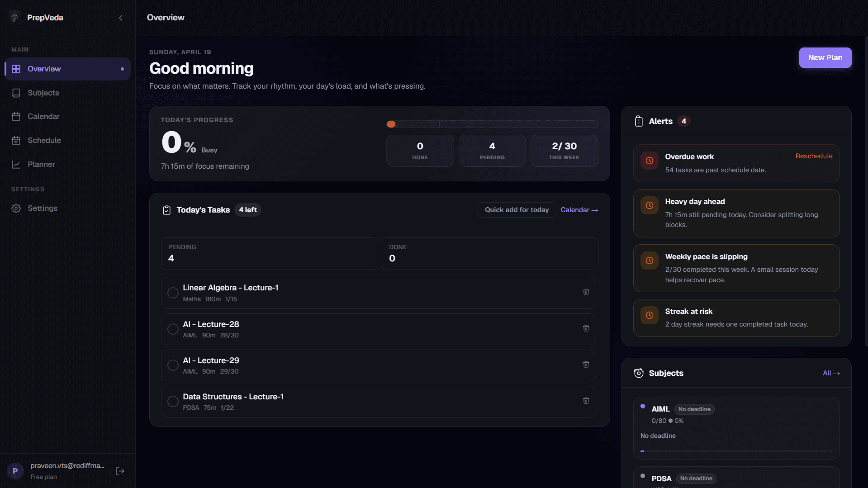
Task: Click the Heavy day ahead clock icon
Action: (x=650, y=205)
